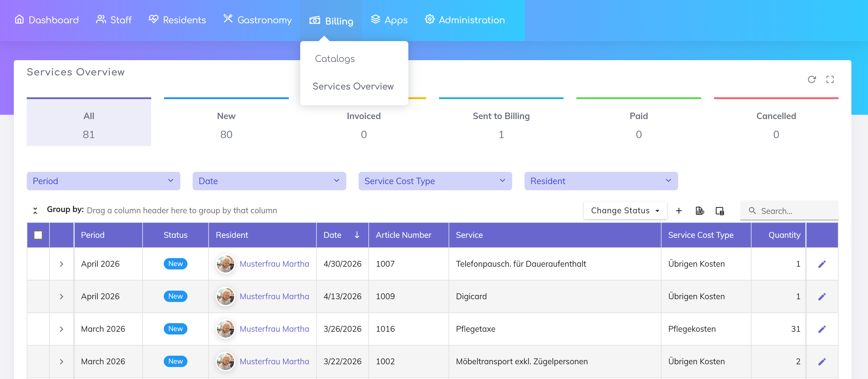Open the Change Status dropdown
Image resolution: width=868 pixels, height=379 pixels.
pyautogui.click(x=625, y=211)
